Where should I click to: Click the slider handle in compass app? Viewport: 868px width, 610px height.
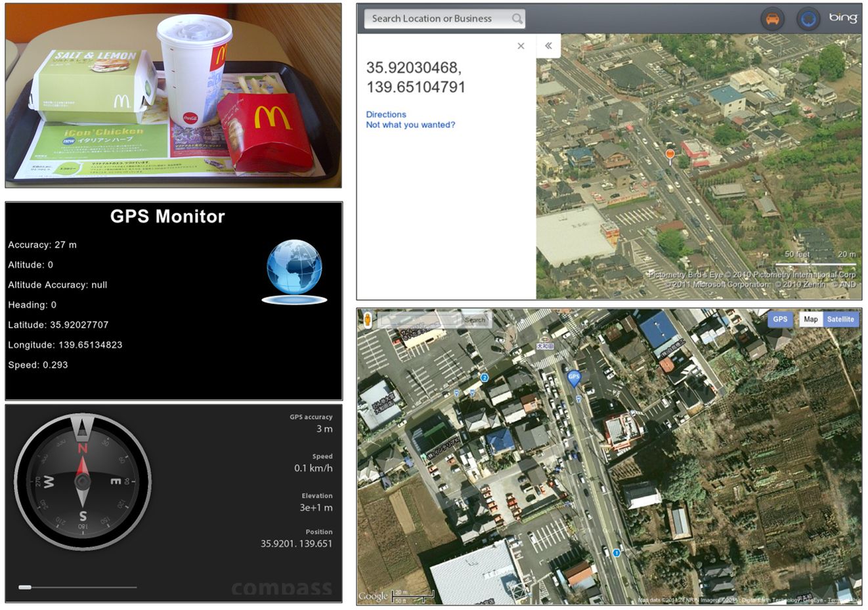pos(25,587)
